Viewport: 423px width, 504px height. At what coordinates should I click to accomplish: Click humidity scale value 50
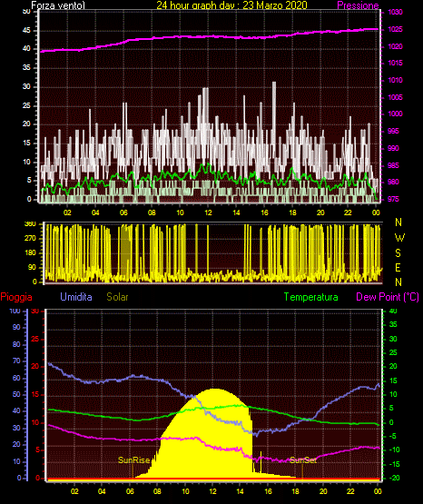(x=16, y=394)
